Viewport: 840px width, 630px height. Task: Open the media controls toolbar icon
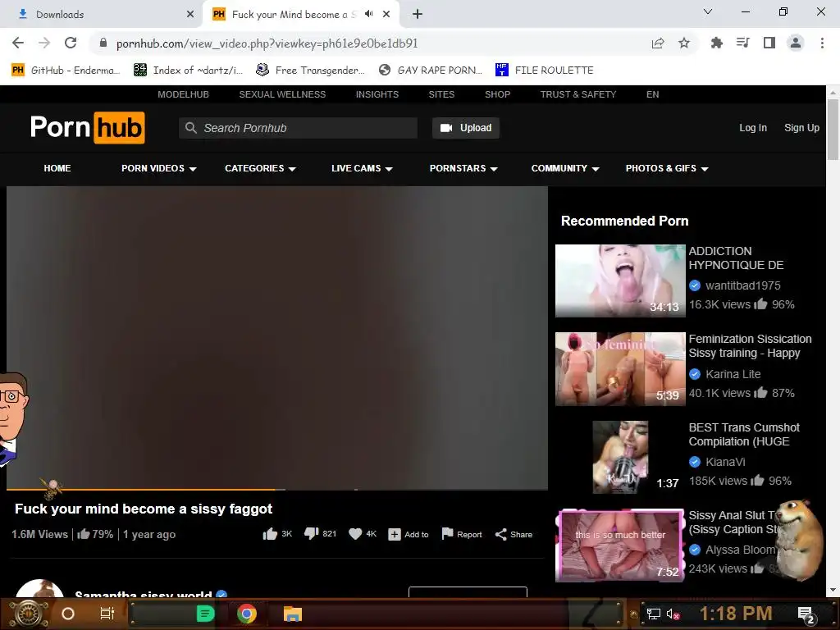coord(742,43)
